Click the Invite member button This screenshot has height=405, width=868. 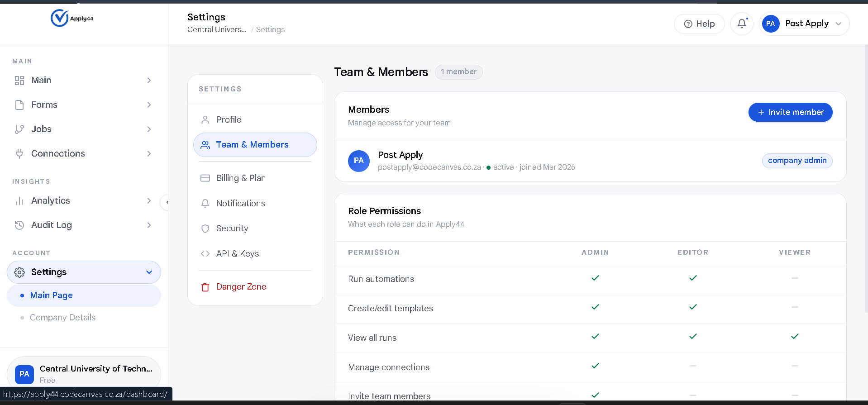[x=790, y=112]
